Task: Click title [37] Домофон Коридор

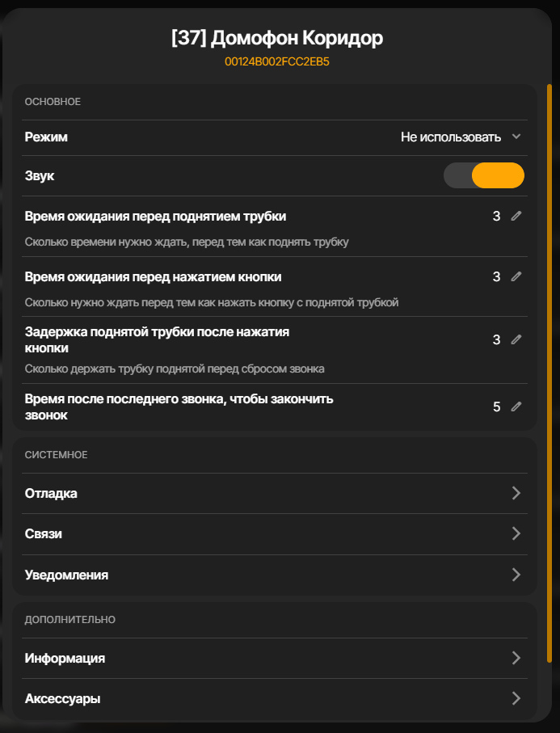Action: [277, 38]
